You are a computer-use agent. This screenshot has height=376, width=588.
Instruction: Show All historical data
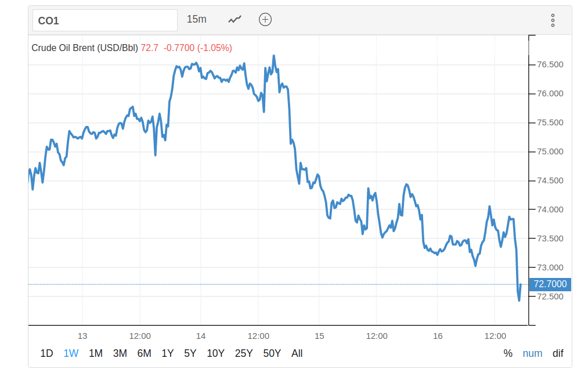click(x=297, y=353)
